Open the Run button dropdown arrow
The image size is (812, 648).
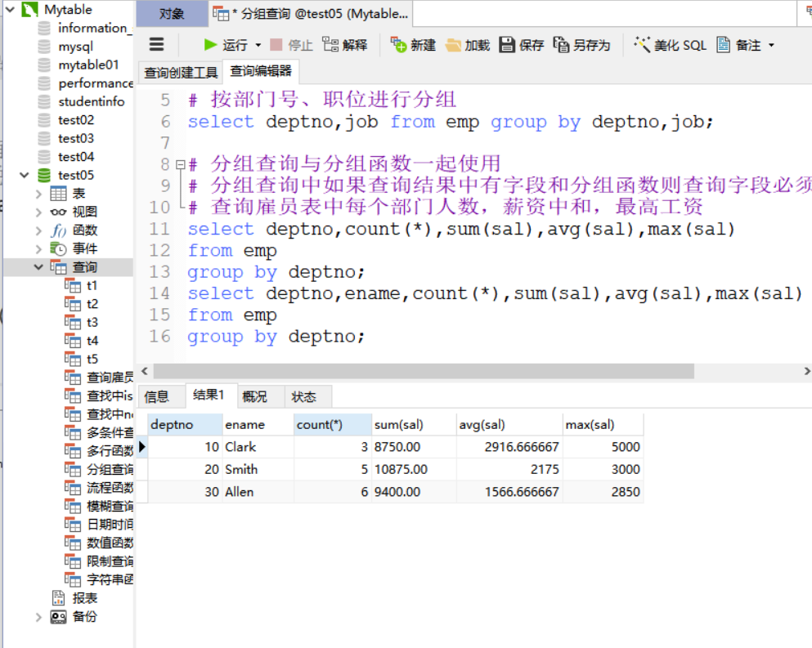258,46
